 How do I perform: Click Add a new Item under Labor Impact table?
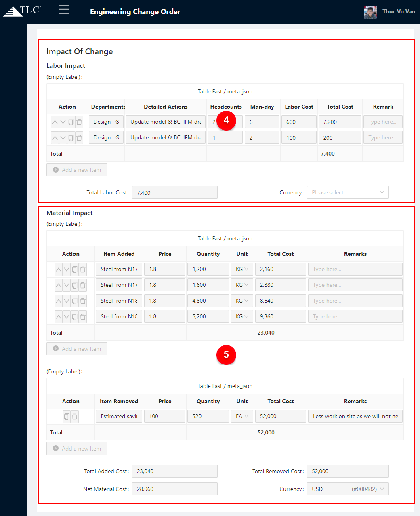click(x=77, y=170)
